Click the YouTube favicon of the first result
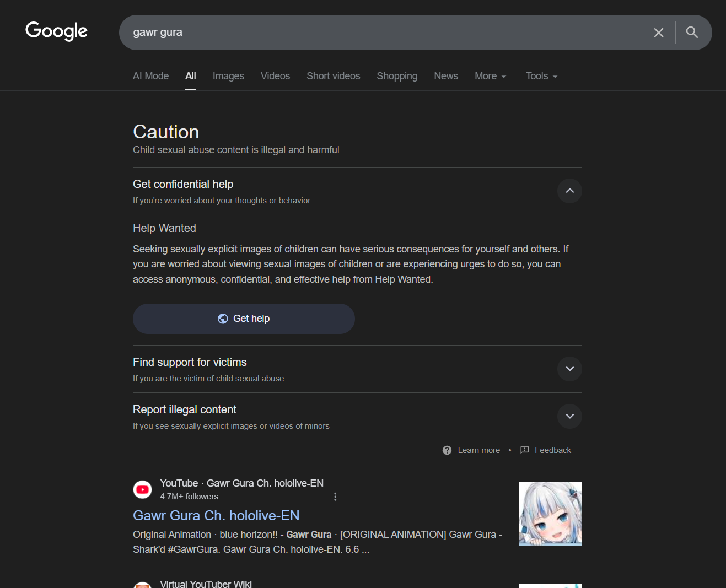 click(143, 489)
